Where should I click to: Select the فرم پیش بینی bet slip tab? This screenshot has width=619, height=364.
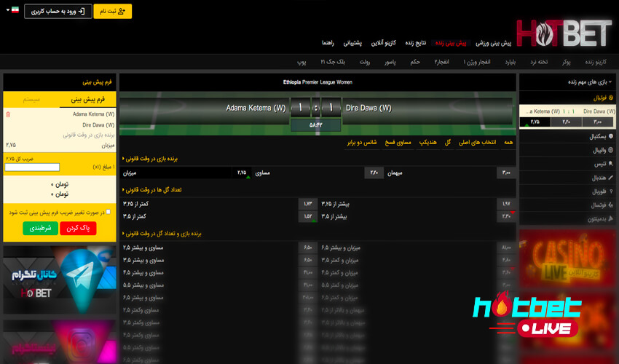[x=87, y=99]
